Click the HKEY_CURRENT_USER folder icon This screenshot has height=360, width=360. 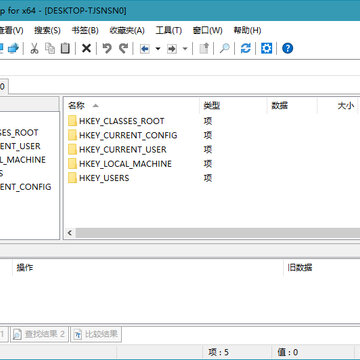click(72, 150)
